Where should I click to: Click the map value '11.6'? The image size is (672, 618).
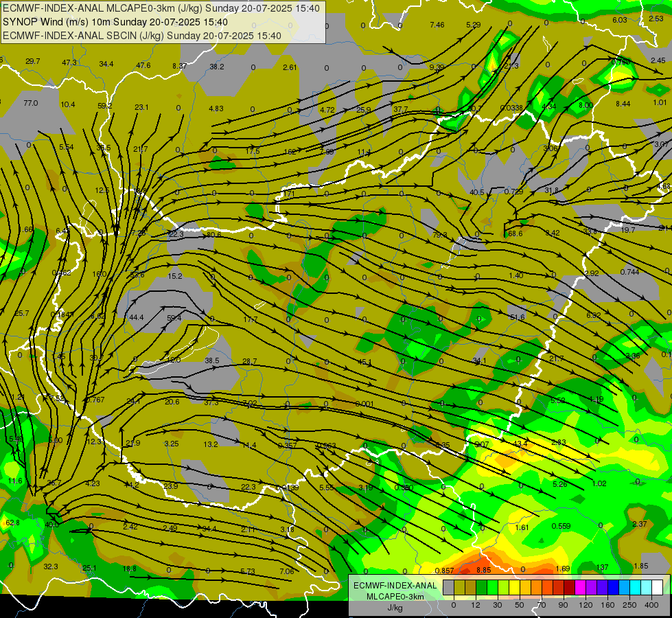14,481
